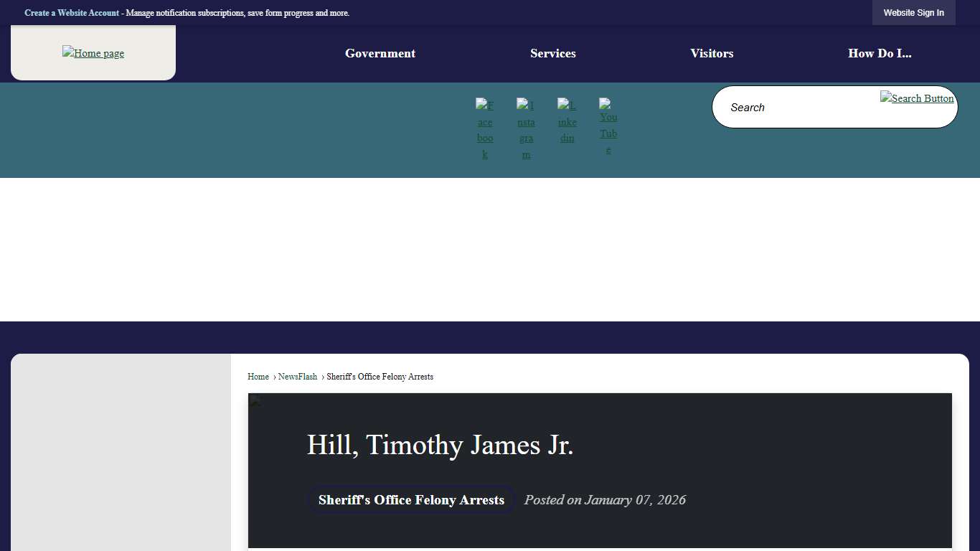Click the broken image icon above article title
Image resolution: width=980 pixels, height=551 pixels.
pos(255,402)
